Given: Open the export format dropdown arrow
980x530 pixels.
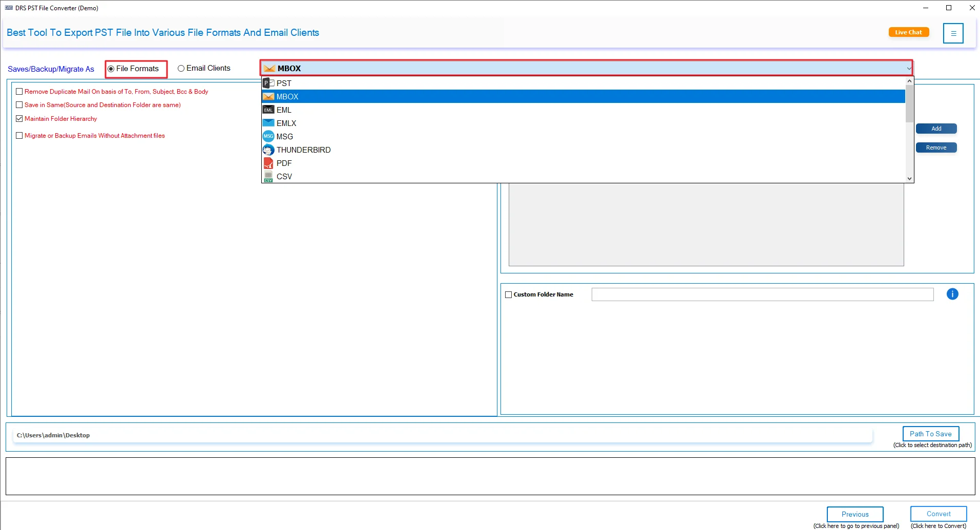Looking at the screenshot, I should [908, 68].
